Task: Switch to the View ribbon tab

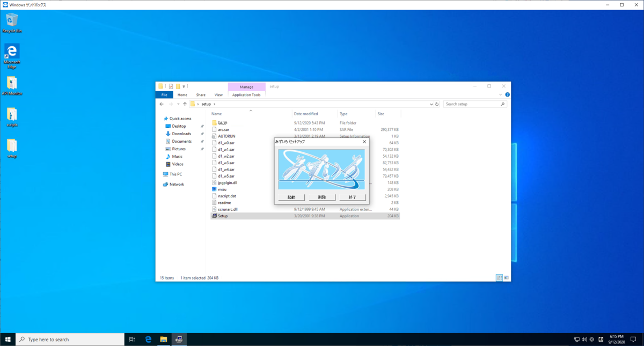Action: point(218,95)
